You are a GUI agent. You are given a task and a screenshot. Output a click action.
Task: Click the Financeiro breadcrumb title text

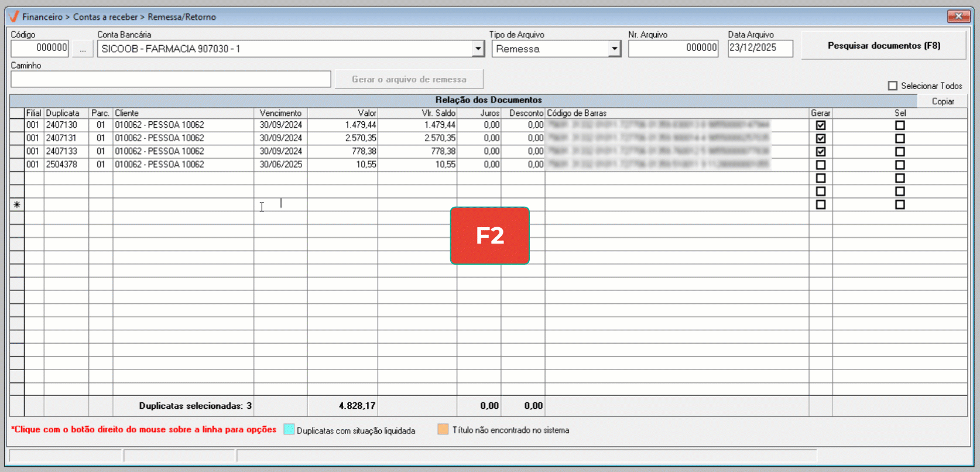coord(43,17)
